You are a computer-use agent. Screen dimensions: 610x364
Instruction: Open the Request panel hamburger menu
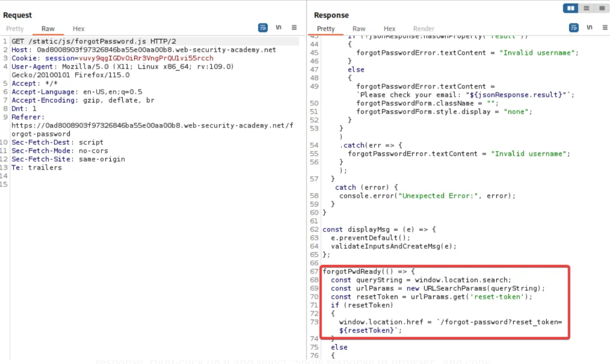pyautogui.click(x=294, y=28)
